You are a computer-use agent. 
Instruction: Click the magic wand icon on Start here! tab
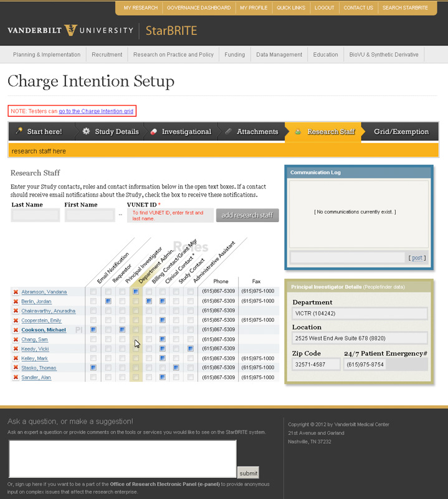pyautogui.click(x=19, y=130)
